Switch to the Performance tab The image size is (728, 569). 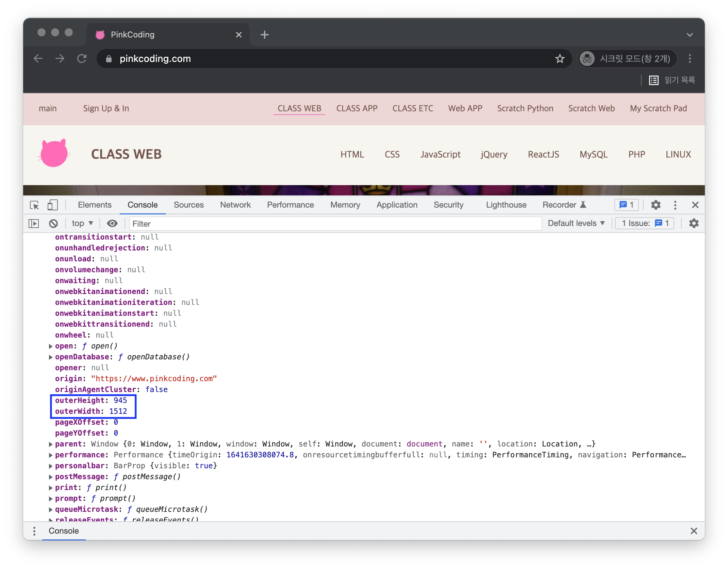[291, 205]
